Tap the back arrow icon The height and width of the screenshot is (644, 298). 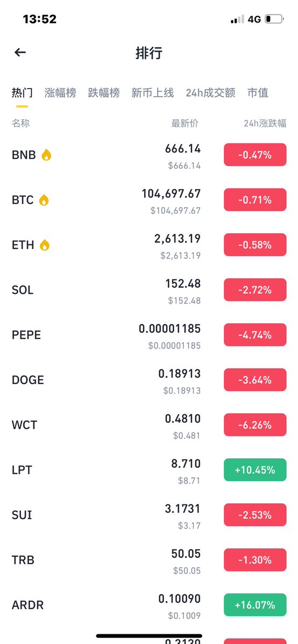click(20, 52)
